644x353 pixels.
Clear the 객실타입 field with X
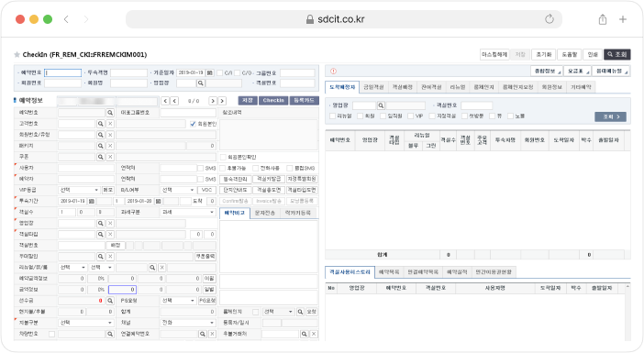coord(110,235)
